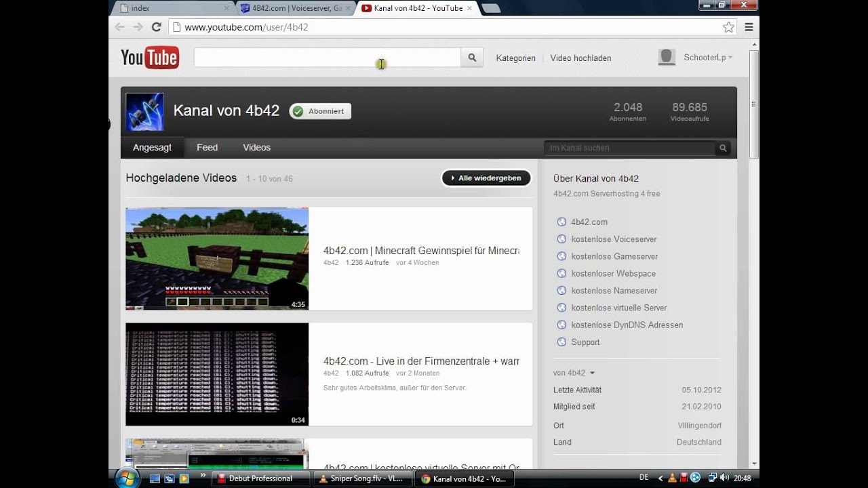868x488 pixels.
Task: Close the 'index' browser tab
Action: [x=226, y=8]
